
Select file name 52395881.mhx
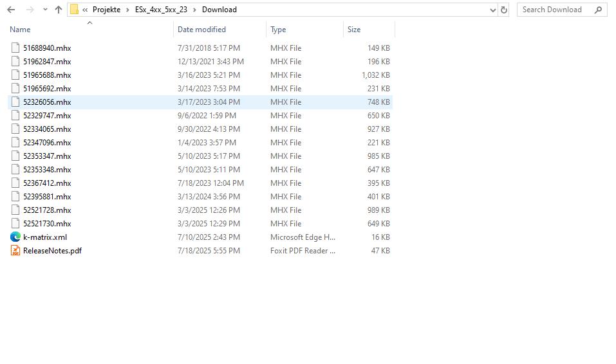(x=47, y=196)
